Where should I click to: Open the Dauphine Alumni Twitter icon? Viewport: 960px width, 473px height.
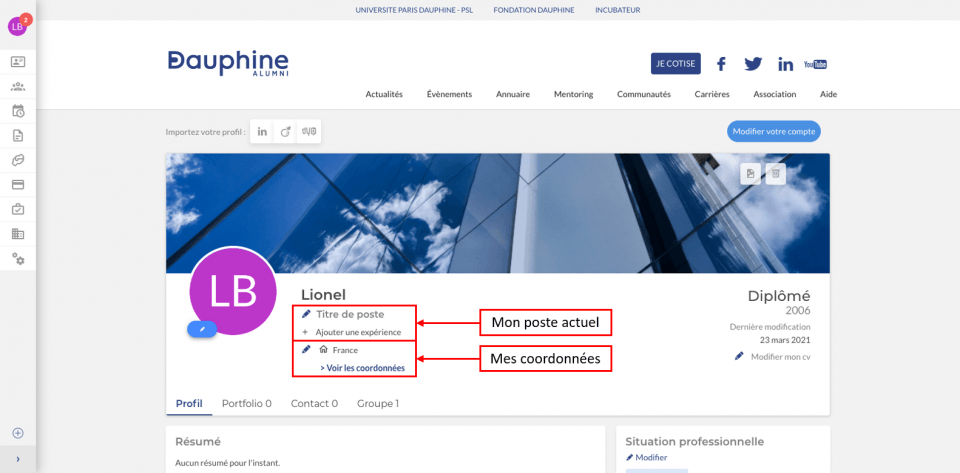(x=753, y=64)
